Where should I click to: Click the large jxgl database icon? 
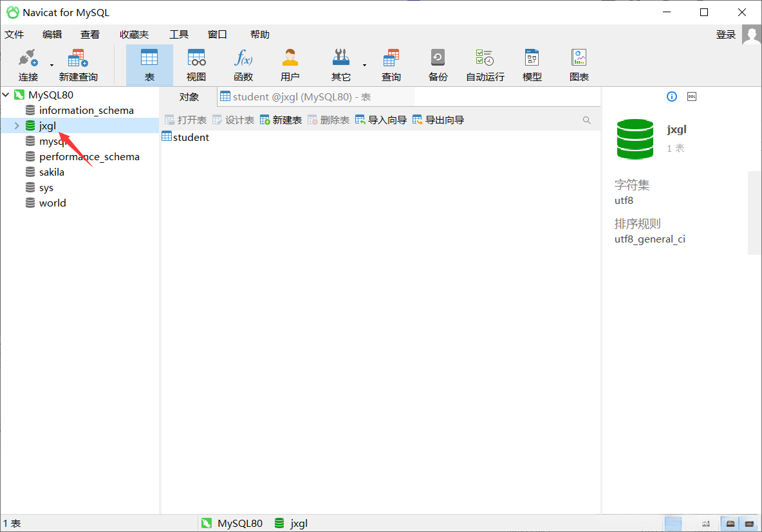click(635, 139)
